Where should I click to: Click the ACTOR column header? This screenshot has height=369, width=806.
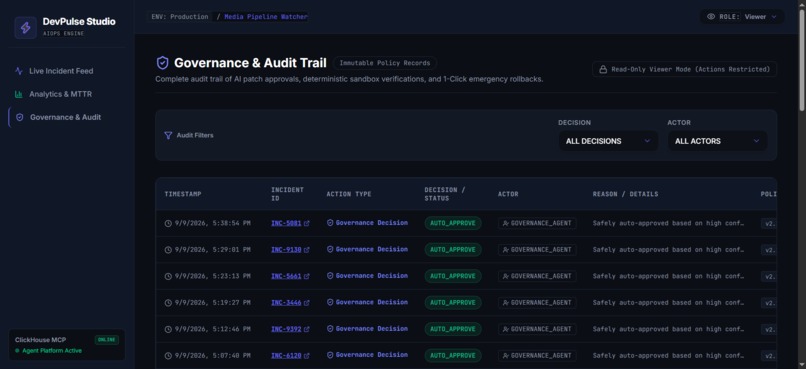[508, 194]
